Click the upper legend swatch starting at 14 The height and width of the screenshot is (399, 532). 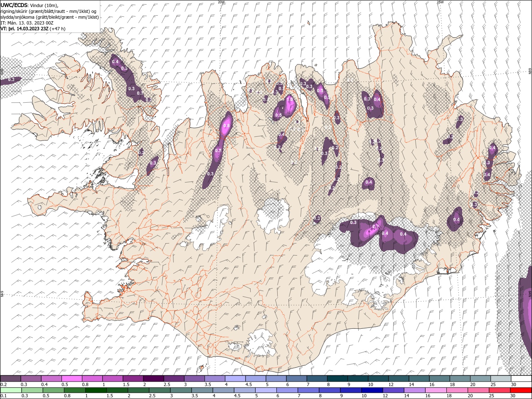point(419,379)
